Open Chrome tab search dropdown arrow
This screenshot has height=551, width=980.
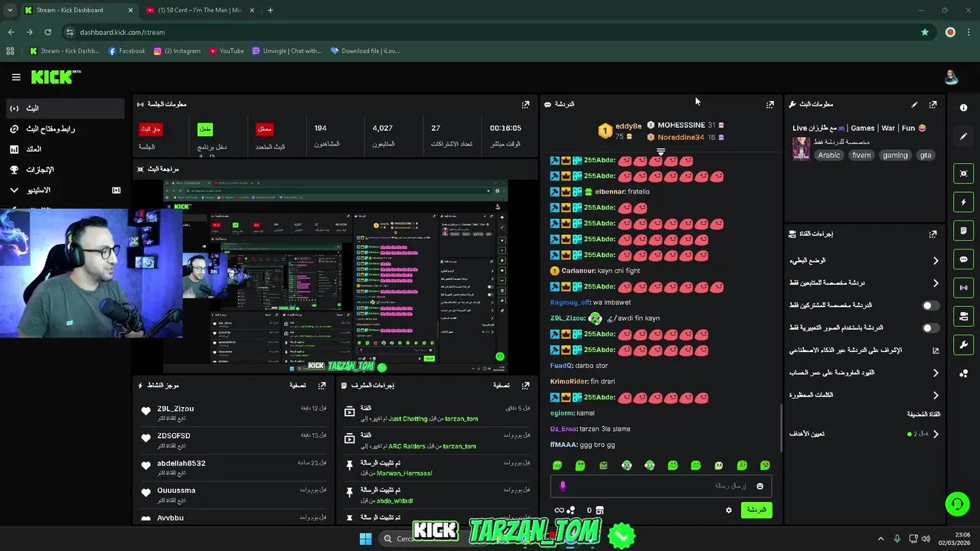tap(10, 10)
